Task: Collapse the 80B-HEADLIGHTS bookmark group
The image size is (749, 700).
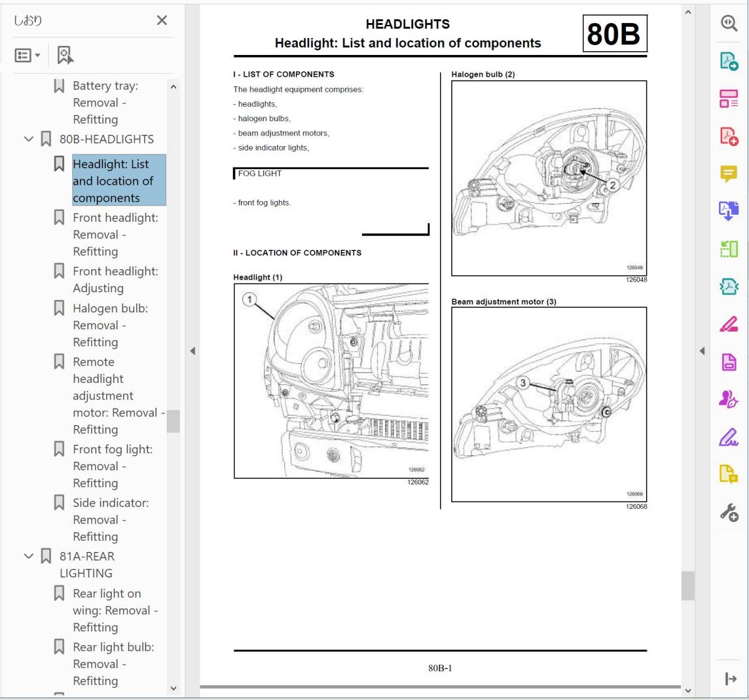Action: [29, 139]
